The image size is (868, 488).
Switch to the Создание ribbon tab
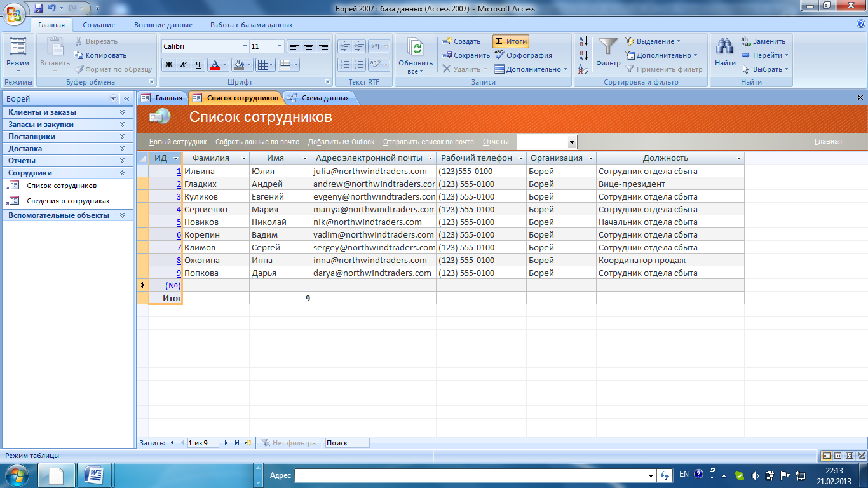pyautogui.click(x=98, y=25)
